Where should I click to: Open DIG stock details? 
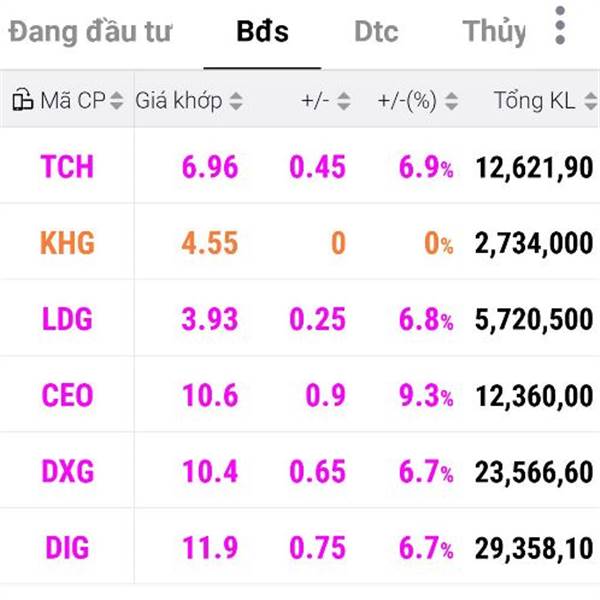67,547
